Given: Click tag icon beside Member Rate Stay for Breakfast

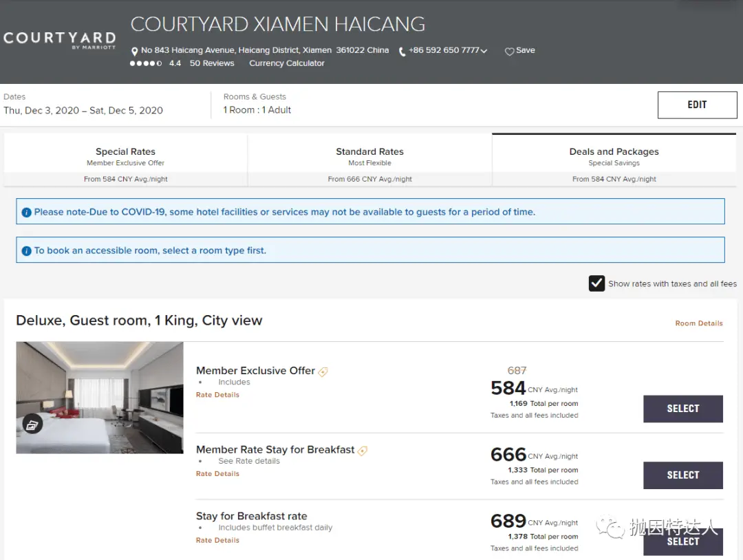Looking at the screenshot, I should pos(363,451).
